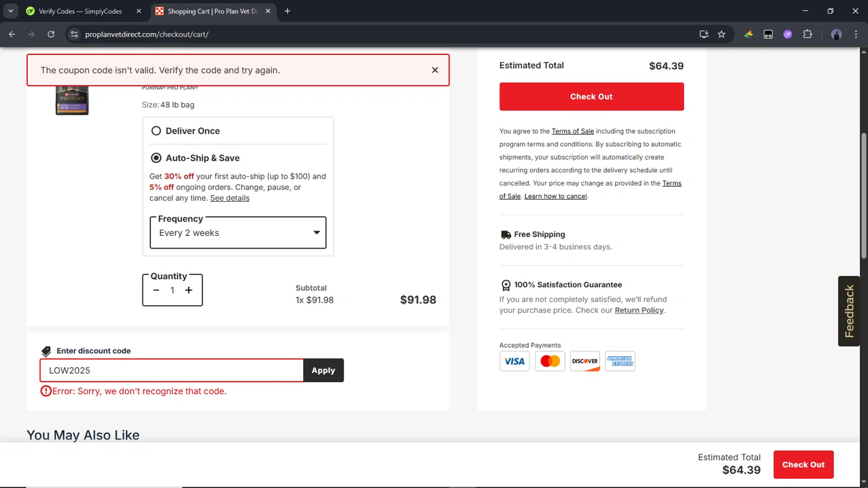
Task: Click the address bar URL
Action: 147,34
